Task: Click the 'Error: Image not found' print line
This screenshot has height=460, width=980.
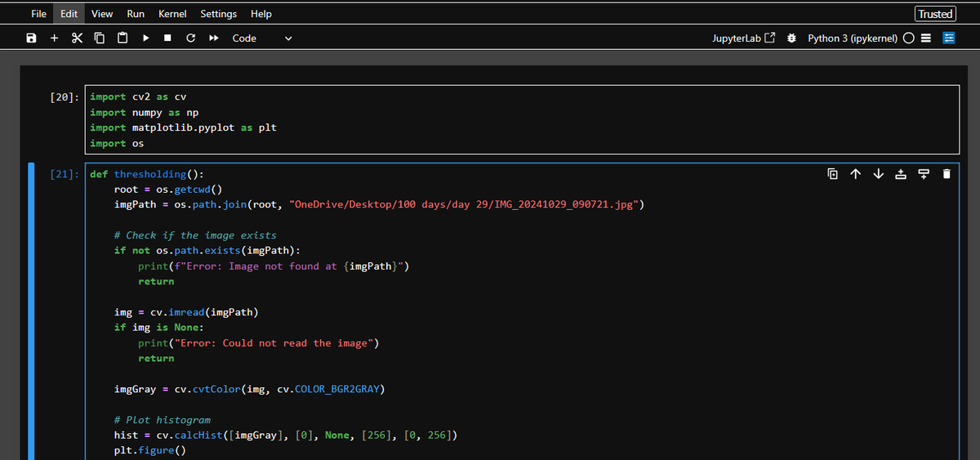Action: click(x=274, y=266)
